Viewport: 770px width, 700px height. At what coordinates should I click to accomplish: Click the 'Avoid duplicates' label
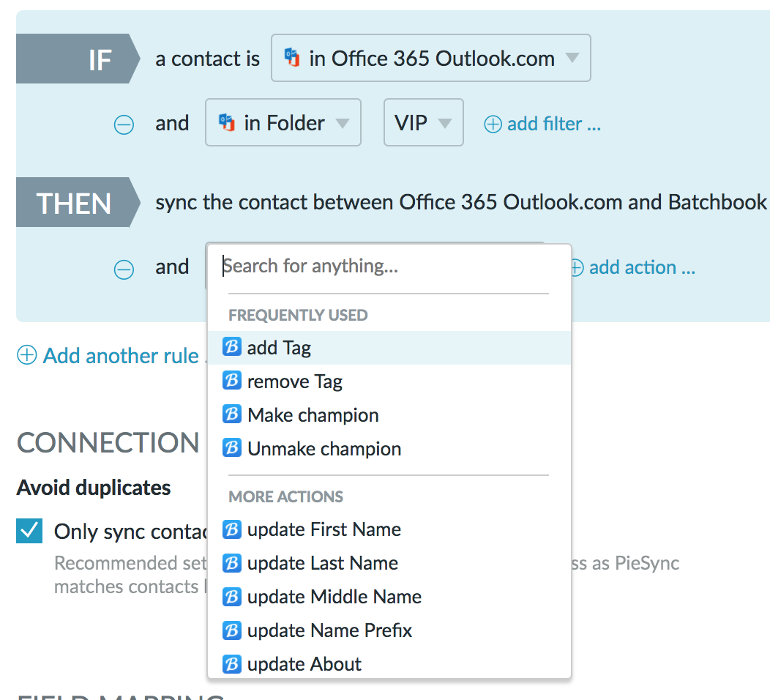[x=94, y=488]
